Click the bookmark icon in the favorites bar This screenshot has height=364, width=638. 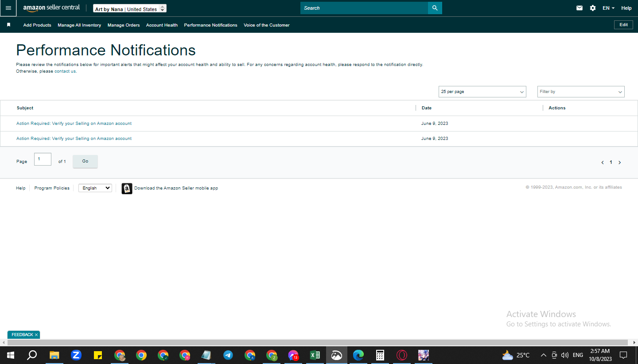point(8,25)
